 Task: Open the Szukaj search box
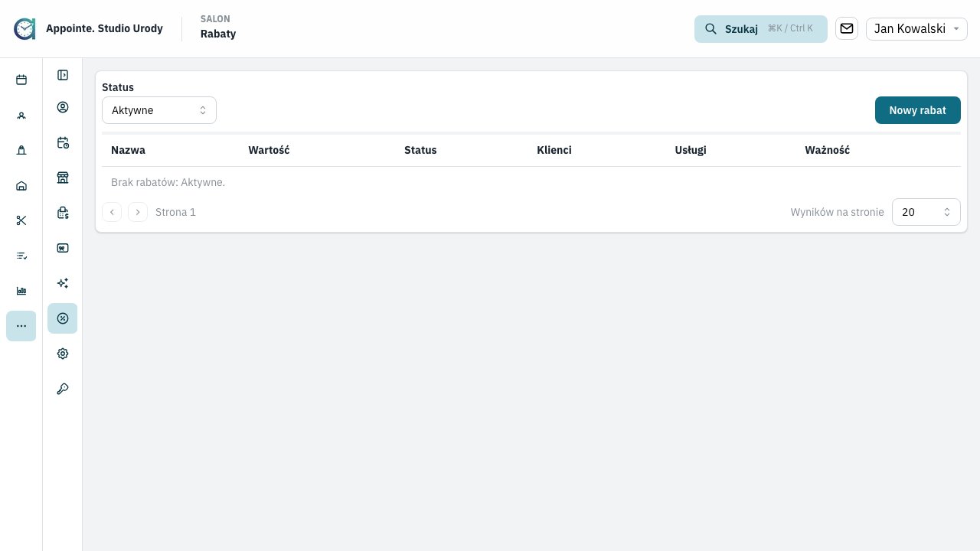[761, 29]
